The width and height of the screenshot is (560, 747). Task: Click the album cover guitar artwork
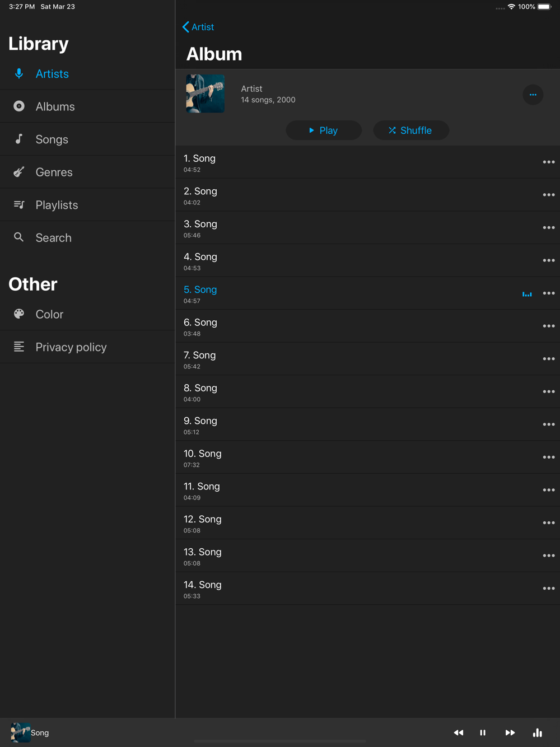tap(206, 94)
